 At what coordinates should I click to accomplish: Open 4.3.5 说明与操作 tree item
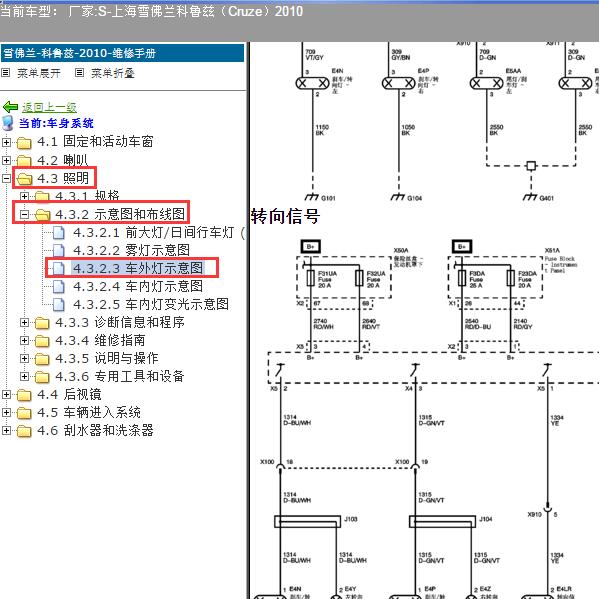click(107, 358)
